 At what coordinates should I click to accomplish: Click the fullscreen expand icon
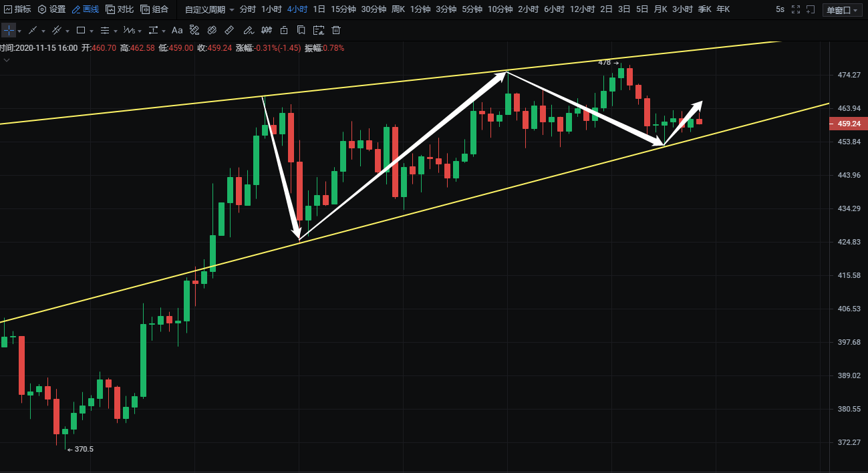coord(797,9)
